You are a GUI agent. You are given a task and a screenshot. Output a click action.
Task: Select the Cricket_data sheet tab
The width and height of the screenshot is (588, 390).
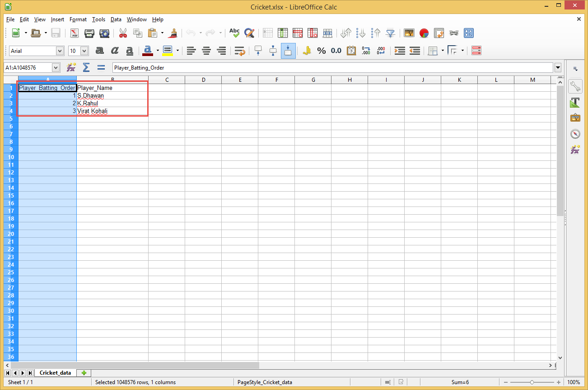tap(55, 373)
